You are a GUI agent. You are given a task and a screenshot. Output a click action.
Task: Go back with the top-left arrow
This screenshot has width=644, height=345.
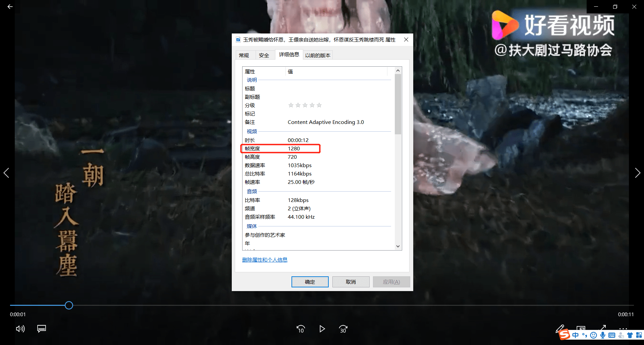point(10,7)
